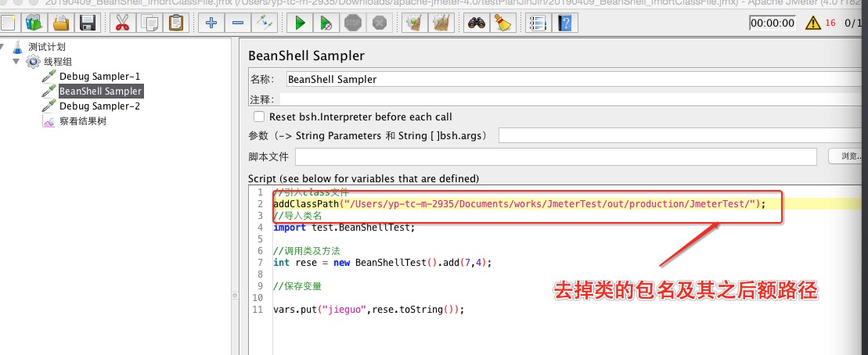Select the 线程组 tree item
Image resolution: width=868 pixels, height=355 pixels.
coord(58,62)
